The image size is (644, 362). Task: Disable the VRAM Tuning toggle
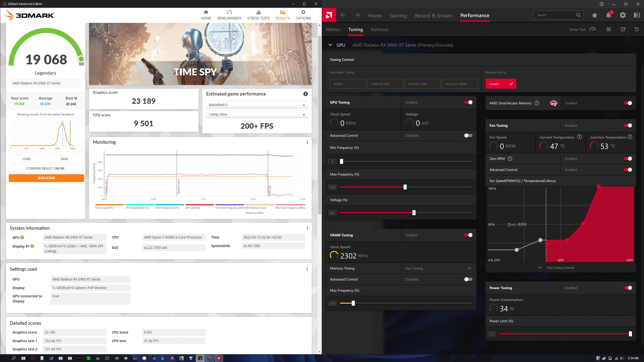[x=468, y=235]
